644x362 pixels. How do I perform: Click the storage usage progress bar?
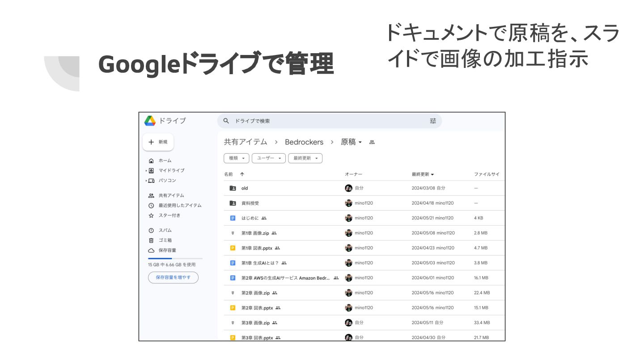click(x=175, y=258)
